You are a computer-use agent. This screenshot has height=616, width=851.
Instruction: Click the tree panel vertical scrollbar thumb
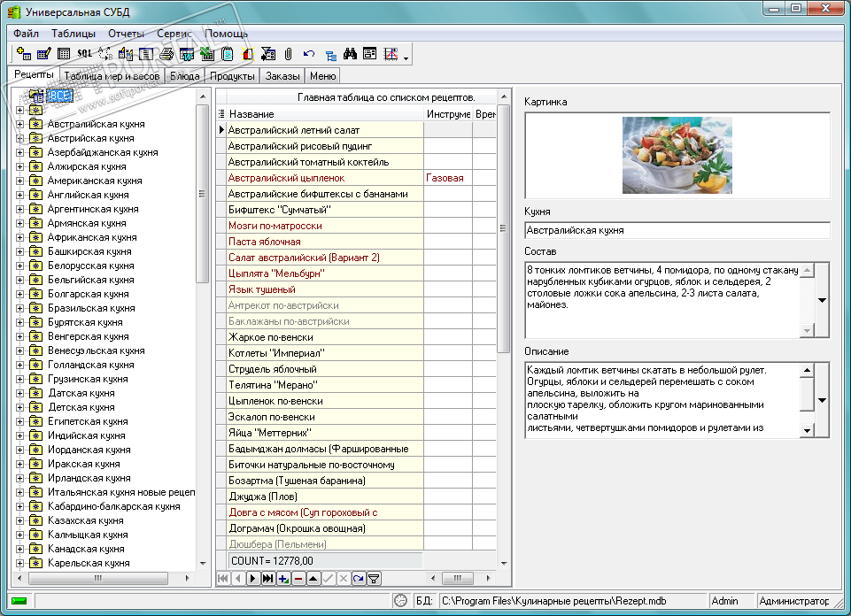pos(202,194)
